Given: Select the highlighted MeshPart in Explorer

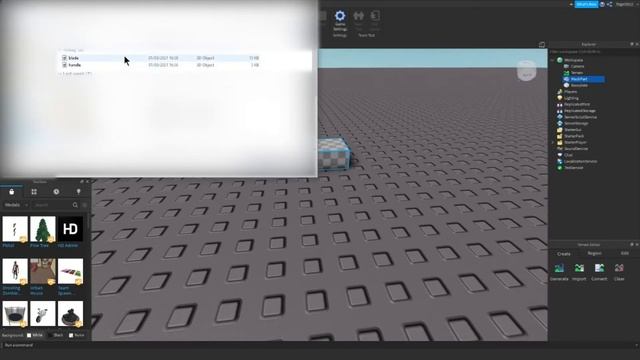Looking at the screenshot, I should pos(584,79).
